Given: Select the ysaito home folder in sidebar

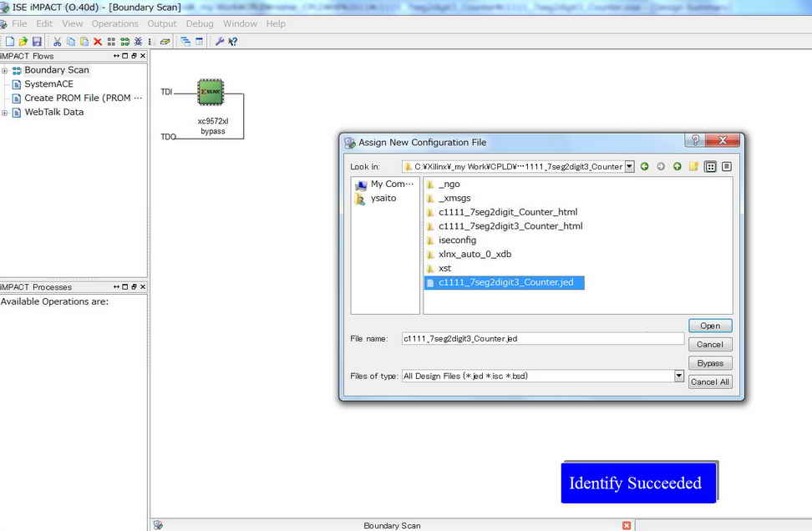Looking at the screenshot, I should point(377,198).
